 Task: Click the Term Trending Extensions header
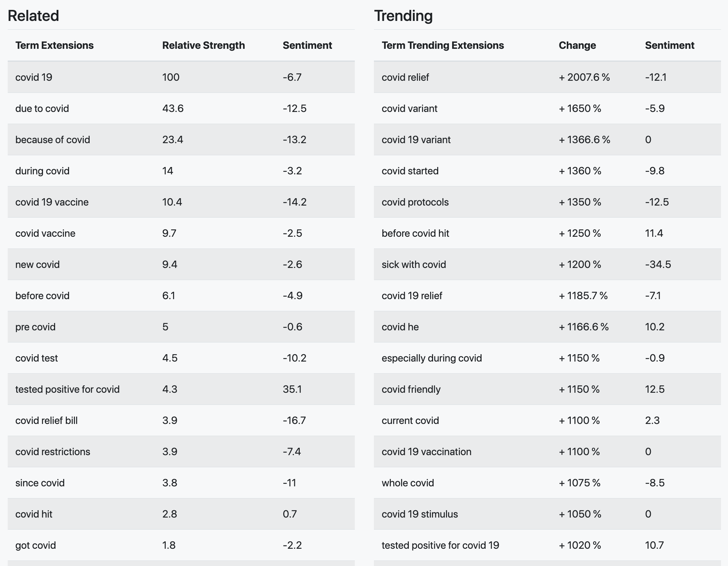[443, 45]
